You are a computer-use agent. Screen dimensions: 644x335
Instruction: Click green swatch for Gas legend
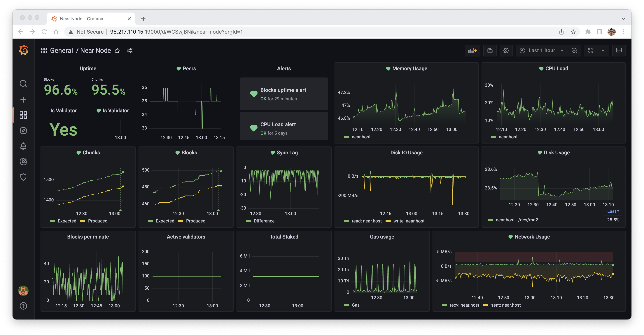point(346,305)
